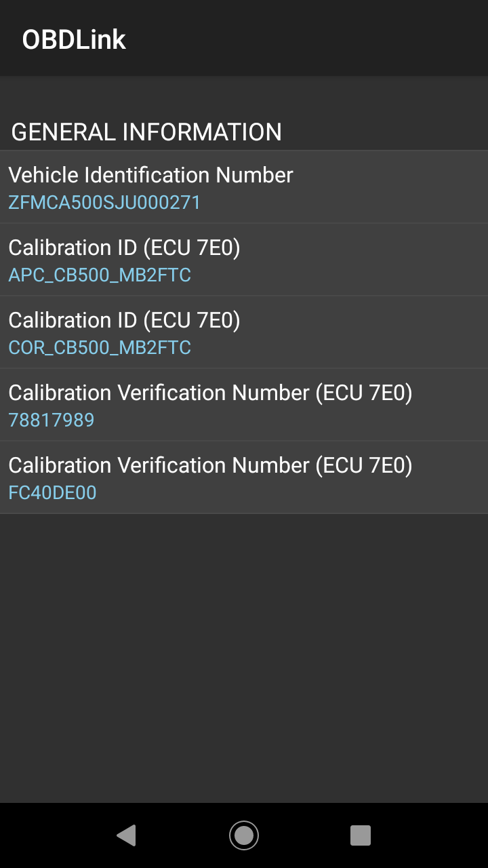Tap the VIN value ZFMCA500SJU000271
This screenshot has height=868, width=488.
coord(104,203)
